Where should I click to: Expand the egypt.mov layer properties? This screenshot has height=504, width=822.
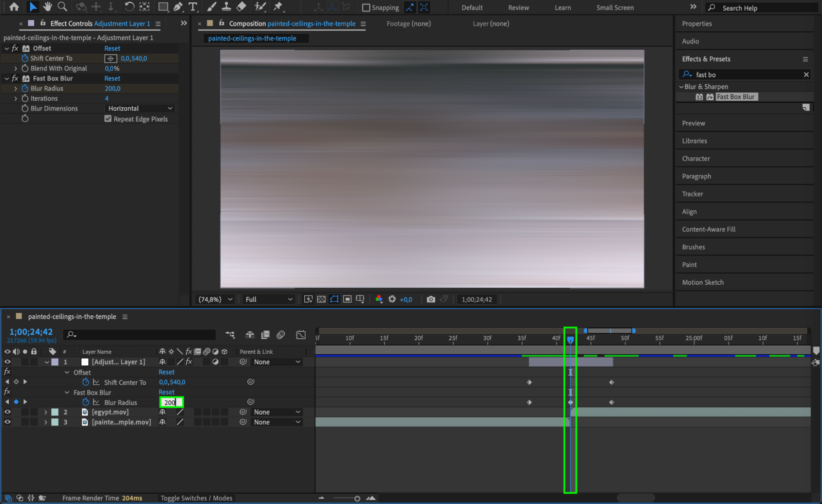point(46,412)
